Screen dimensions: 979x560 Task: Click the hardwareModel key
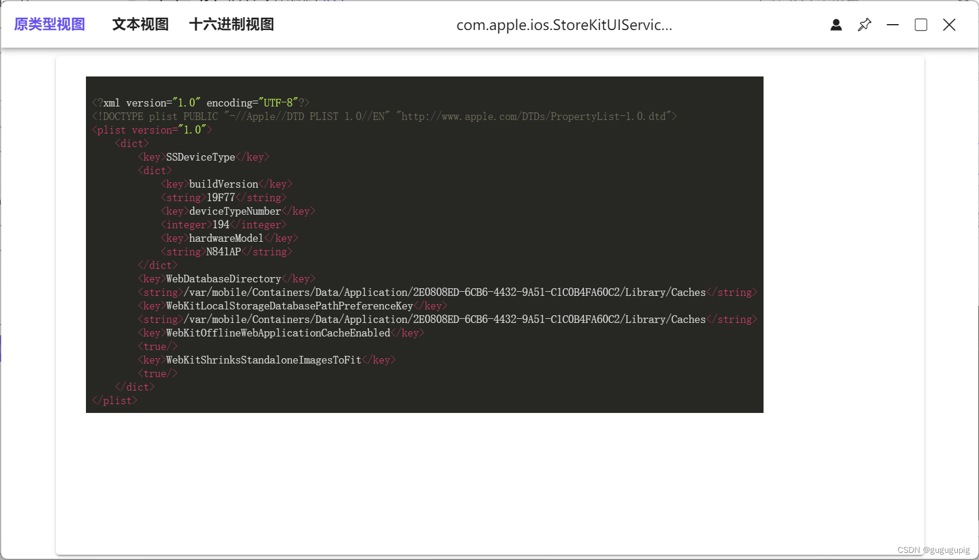click(x=230, y=238)
